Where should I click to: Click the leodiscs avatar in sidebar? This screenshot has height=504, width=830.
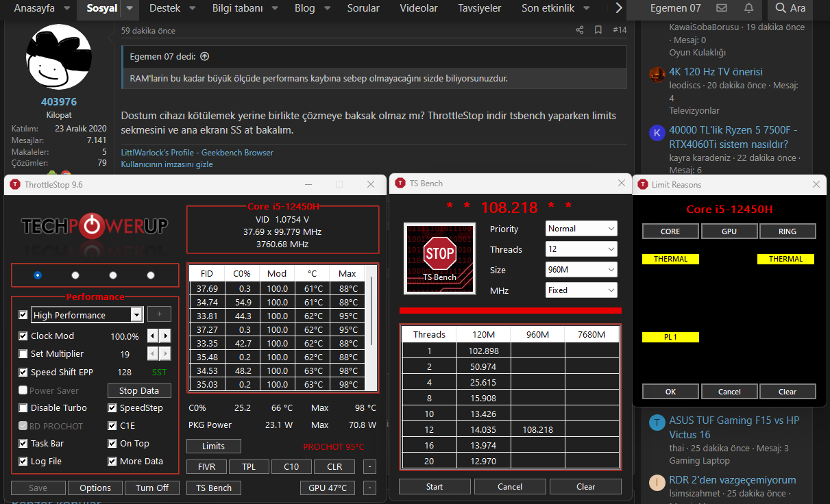point(657,74)
